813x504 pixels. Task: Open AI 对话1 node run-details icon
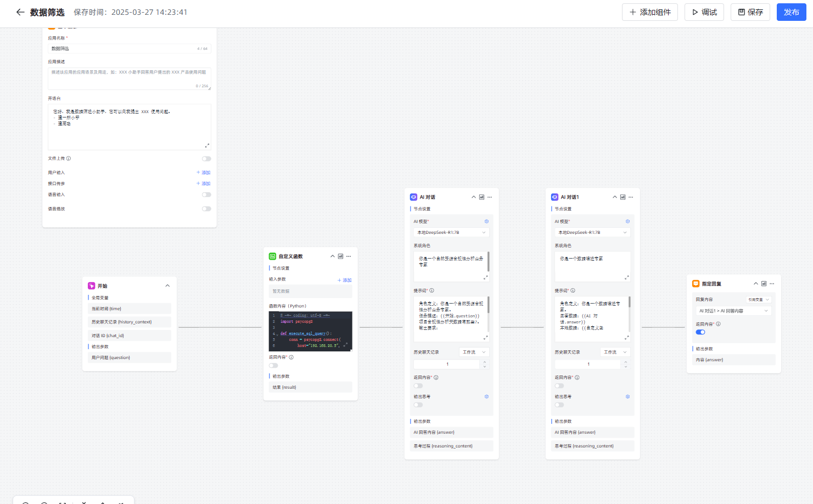click(623, 197)
